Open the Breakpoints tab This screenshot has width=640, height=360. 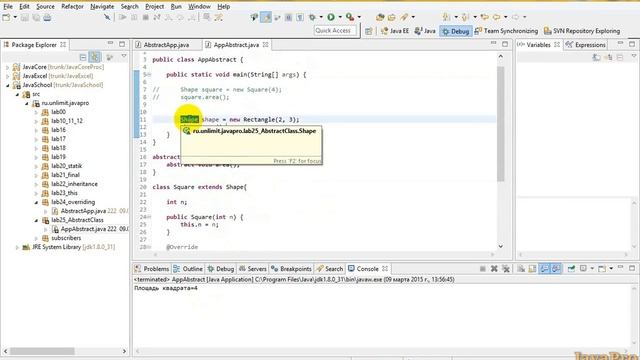pyautogui.click(x=291, y=269)
